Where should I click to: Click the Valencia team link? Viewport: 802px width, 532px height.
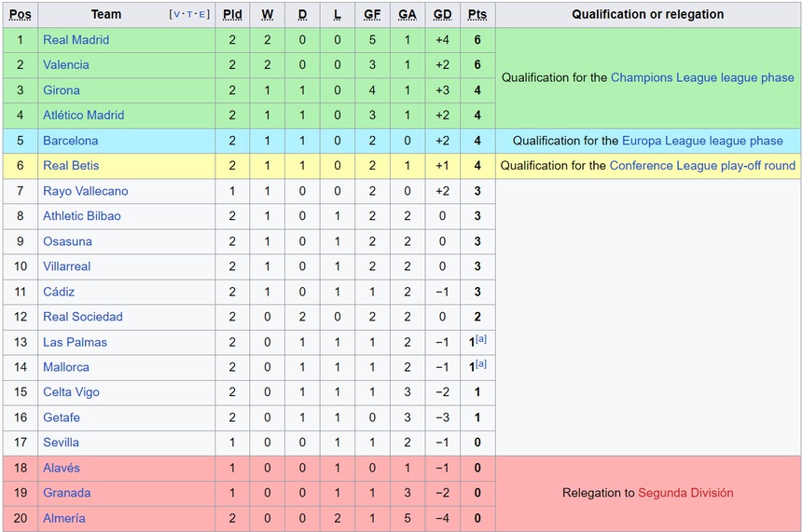[x=66, y=65]
